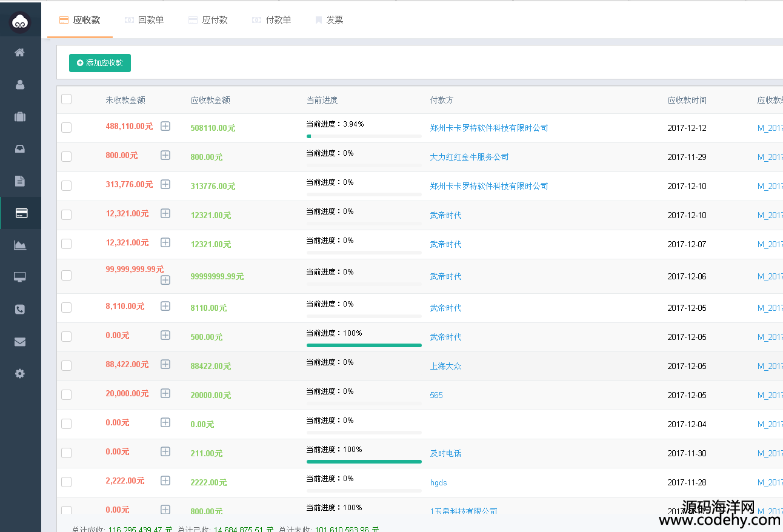Open the envelope mail sidebar icon
This screenshot has height=532, width=783.
pos(20,342)
